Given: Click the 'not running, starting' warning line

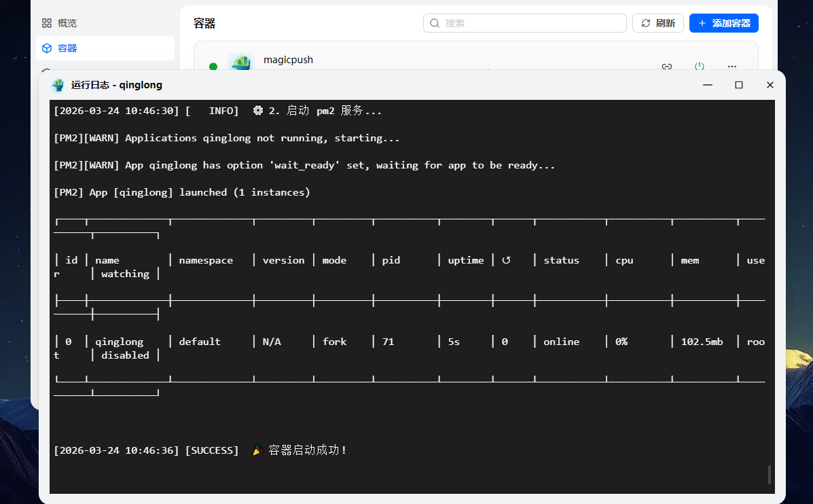Looking at the screenshot, I should (x=227, y=139).
